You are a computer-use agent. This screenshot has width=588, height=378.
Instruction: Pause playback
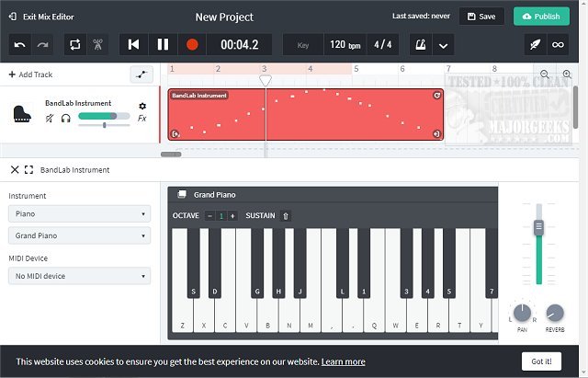click(x=163, y=45)
